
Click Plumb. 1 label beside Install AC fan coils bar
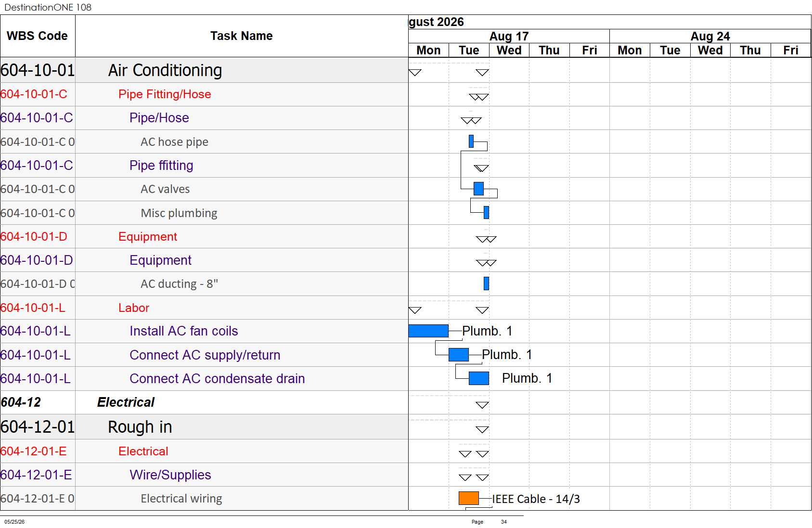click(x=487, y=331)
